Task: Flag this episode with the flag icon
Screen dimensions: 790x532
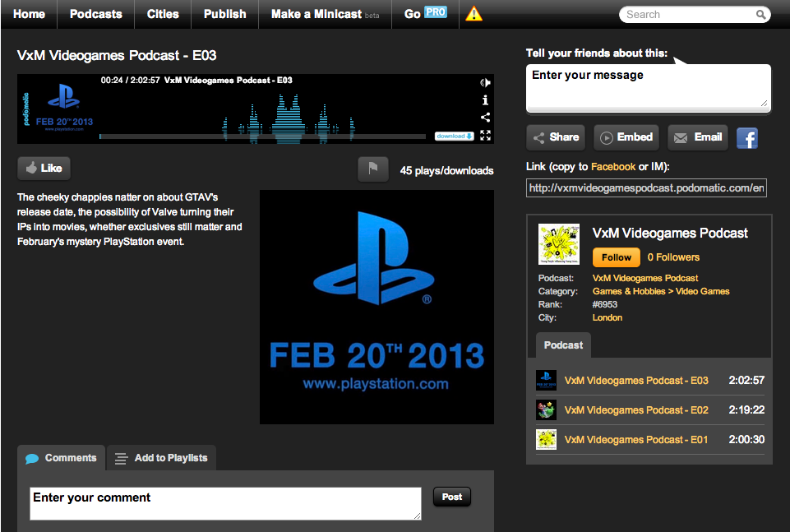Action: tap(373, 169)
